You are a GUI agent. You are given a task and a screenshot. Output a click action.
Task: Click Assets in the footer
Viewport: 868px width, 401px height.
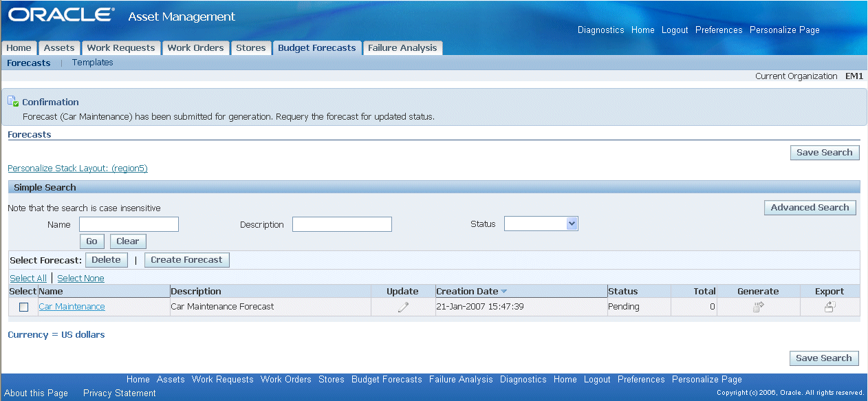171,380
